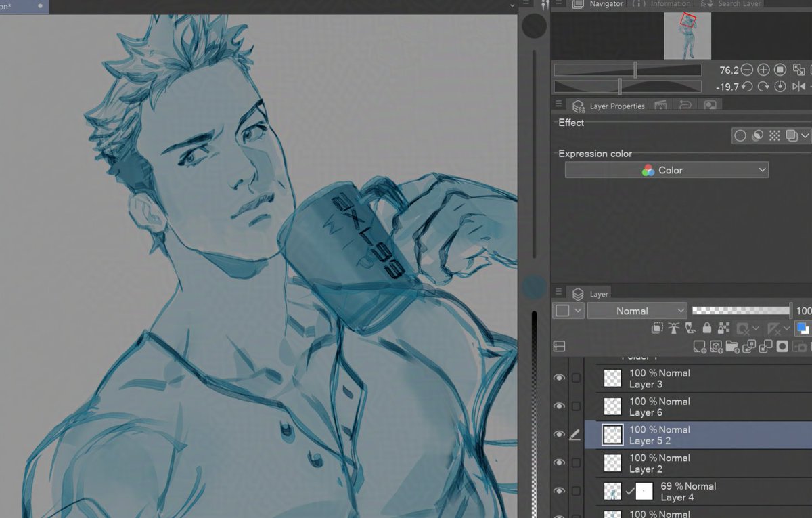Tick Layer 6 selection checkbox
The height and width of the screenshot is (518, 812).
click(576, 406)
